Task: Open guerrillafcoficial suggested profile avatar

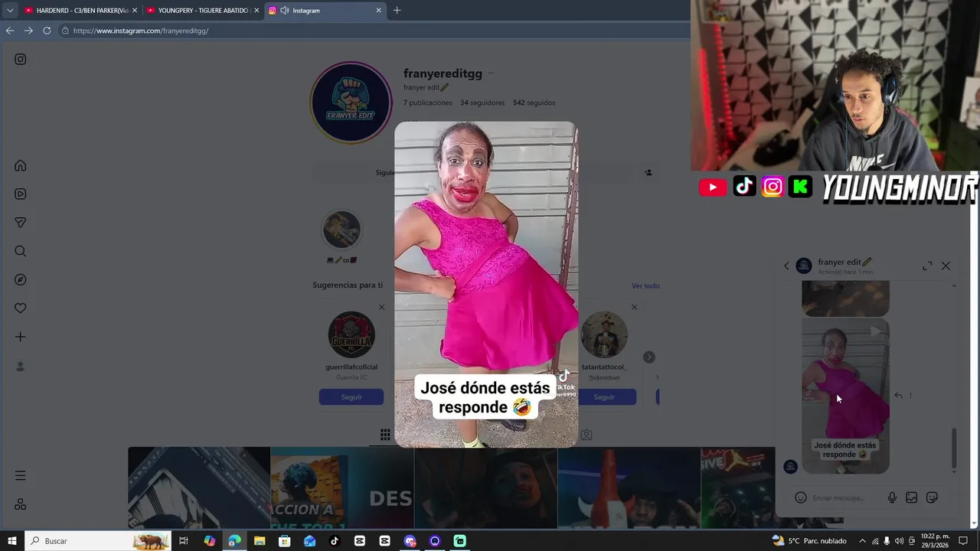Action: coord(351,334)
